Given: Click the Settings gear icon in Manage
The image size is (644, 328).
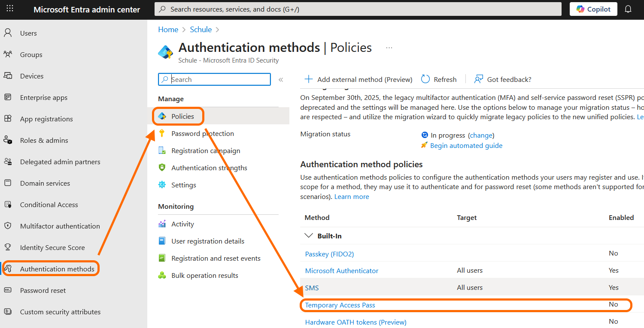Looking at the screenshot, I should coord(162,185).
